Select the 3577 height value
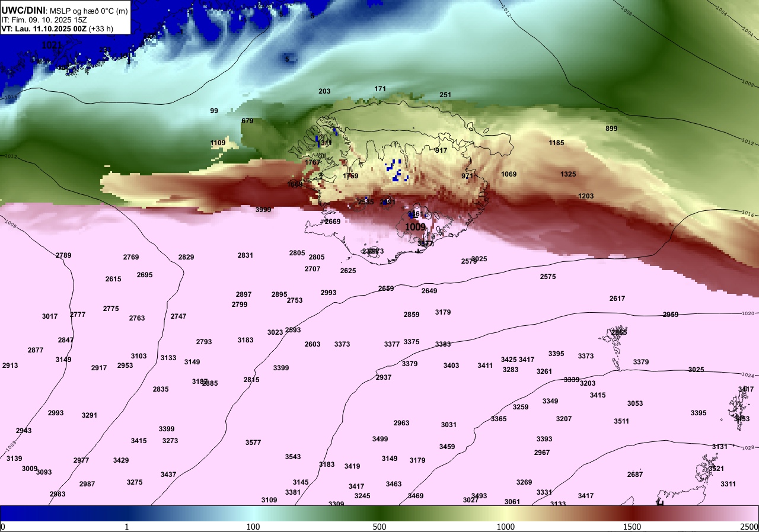This screenshot has width=759, height=532. click(x=253, y=443)
